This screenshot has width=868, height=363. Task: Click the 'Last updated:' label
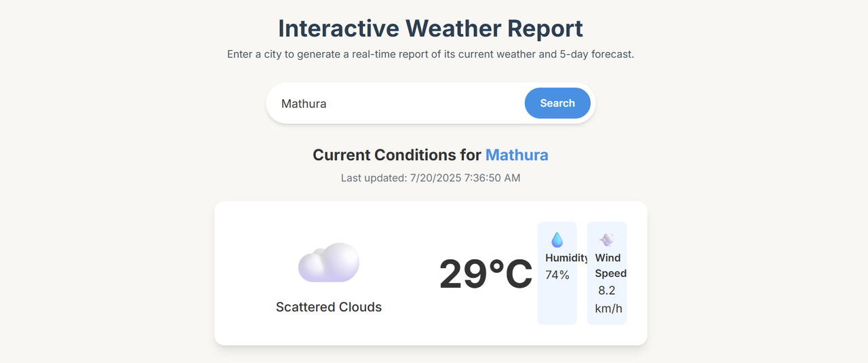click(x=374, y=178)
